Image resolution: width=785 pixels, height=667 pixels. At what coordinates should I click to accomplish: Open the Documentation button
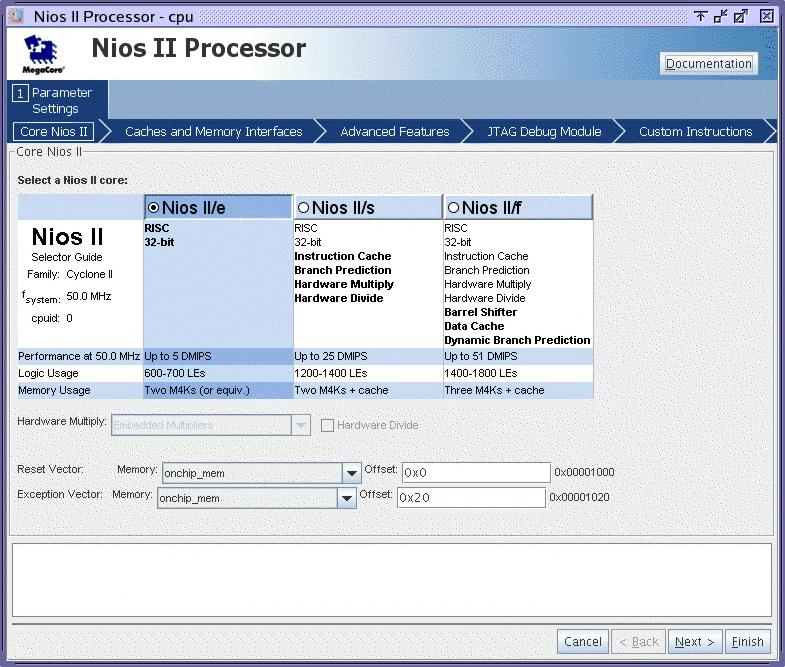(x=708, y=64)
